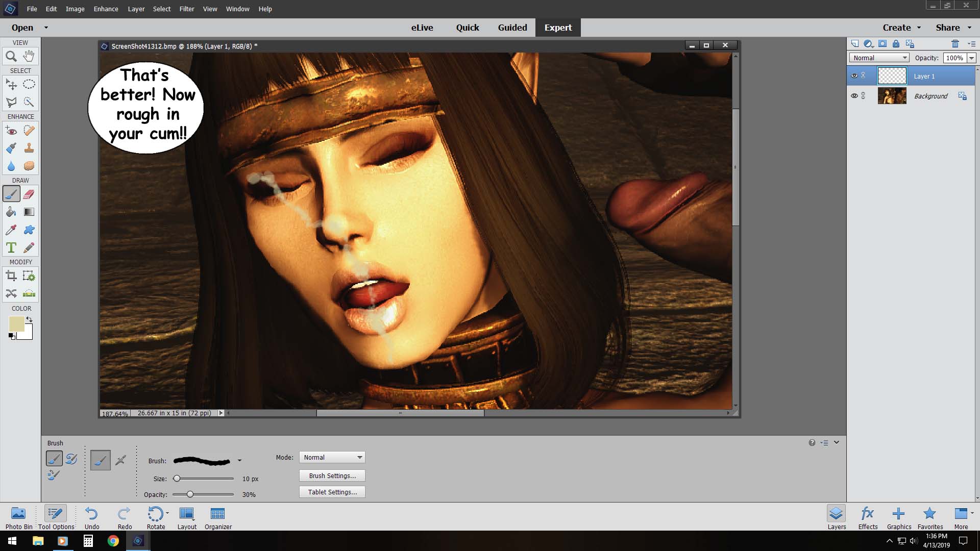Viewport: 980px width, 551px height.
Task: Select the Recompose tool
Action: click(29, 276)
